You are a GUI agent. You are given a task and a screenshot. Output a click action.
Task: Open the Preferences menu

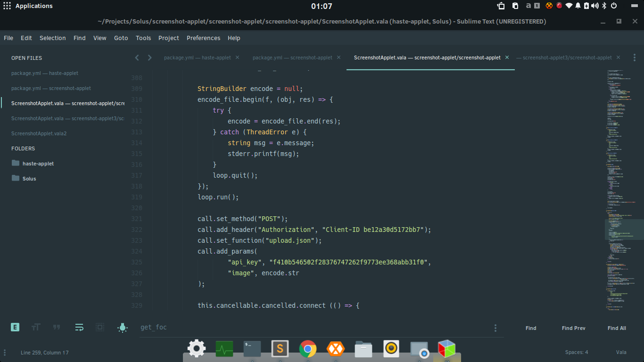[x=203, y=38]
